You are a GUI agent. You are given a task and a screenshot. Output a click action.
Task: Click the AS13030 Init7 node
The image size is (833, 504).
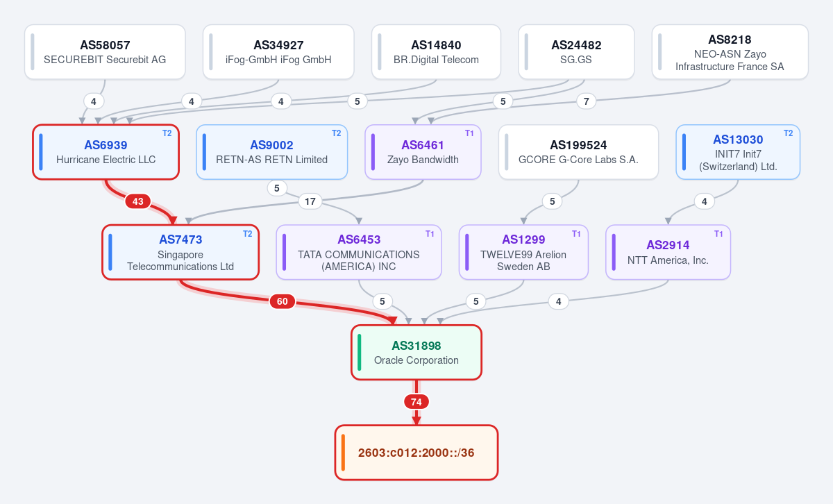click(738, 152)
